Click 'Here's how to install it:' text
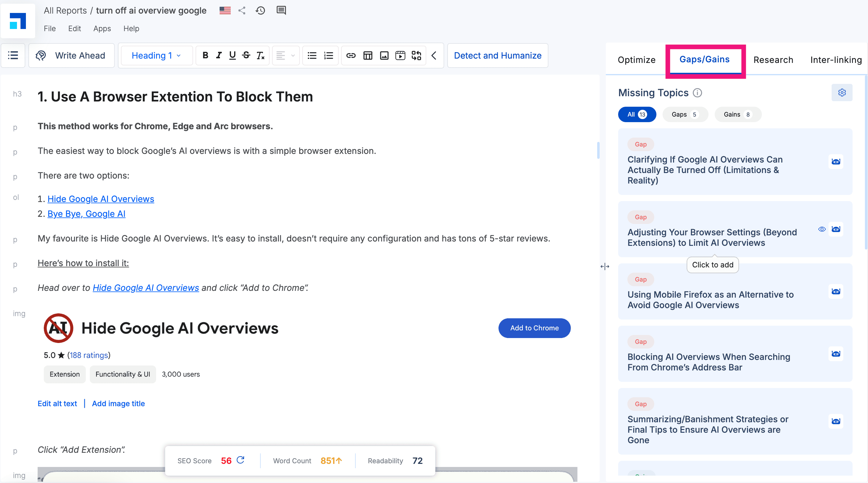Viewport: 868px width, 483px height. coord(83,263)
